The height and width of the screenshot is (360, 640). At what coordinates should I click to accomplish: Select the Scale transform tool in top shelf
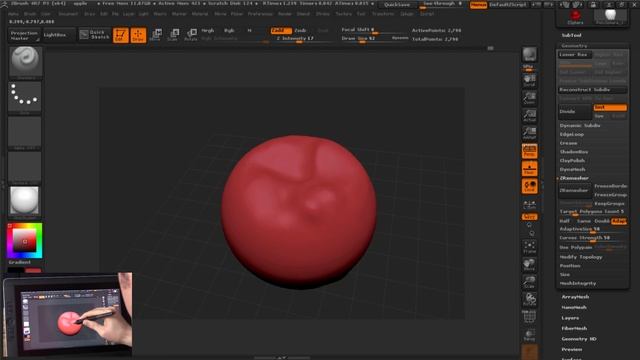(x=173, y=35)
